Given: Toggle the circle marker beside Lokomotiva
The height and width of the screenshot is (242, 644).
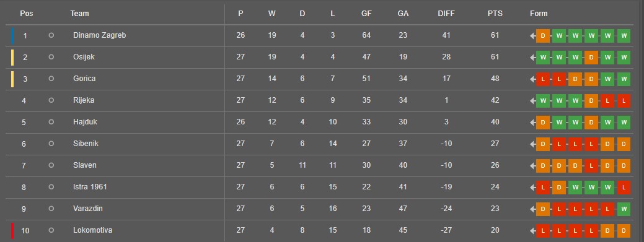Looking at the screenshot, I should click(x=51, y=230).
